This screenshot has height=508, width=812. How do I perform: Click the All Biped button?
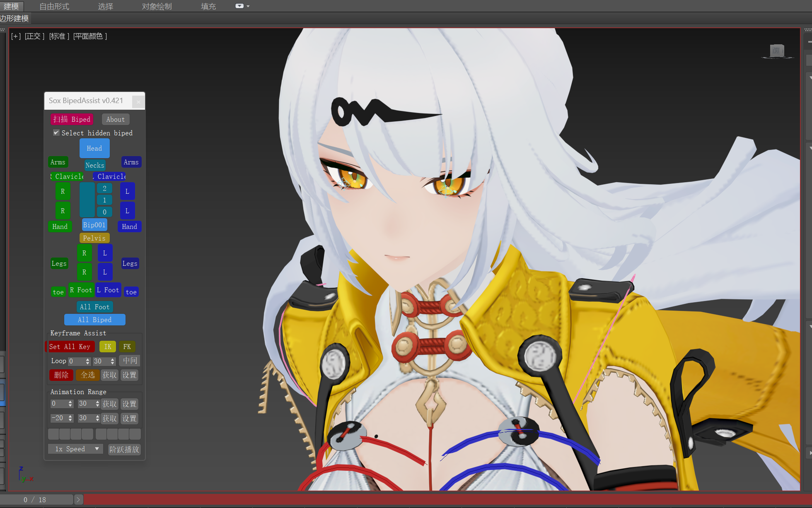coord(94,320)
